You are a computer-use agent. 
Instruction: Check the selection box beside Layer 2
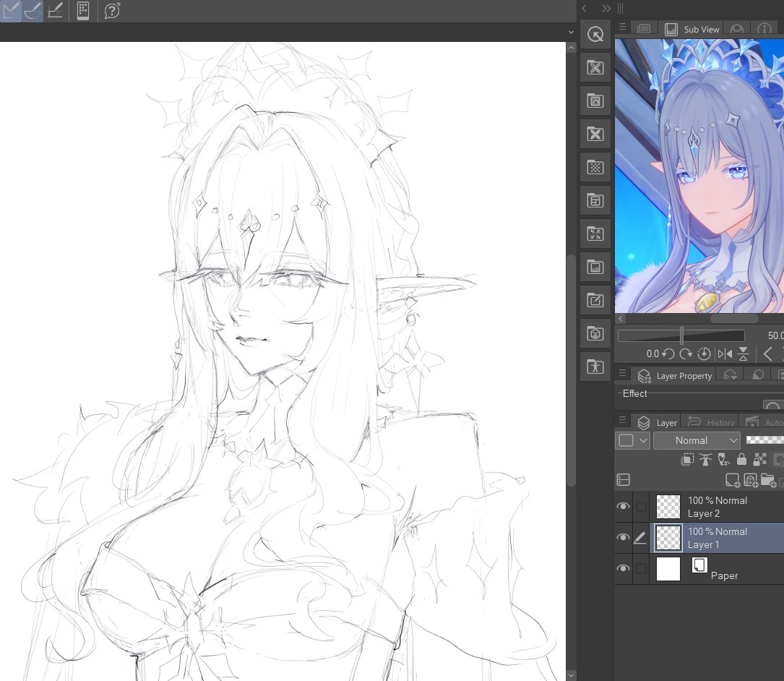[x=641, y=507]
